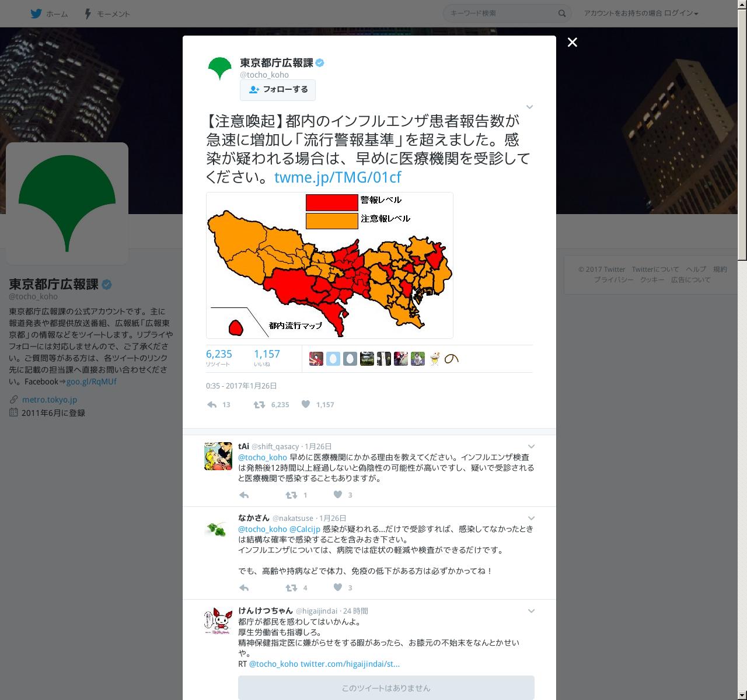Open the ログイン account dropdown
The height and width of the screenshot is (700, 747).
(681, 13)
